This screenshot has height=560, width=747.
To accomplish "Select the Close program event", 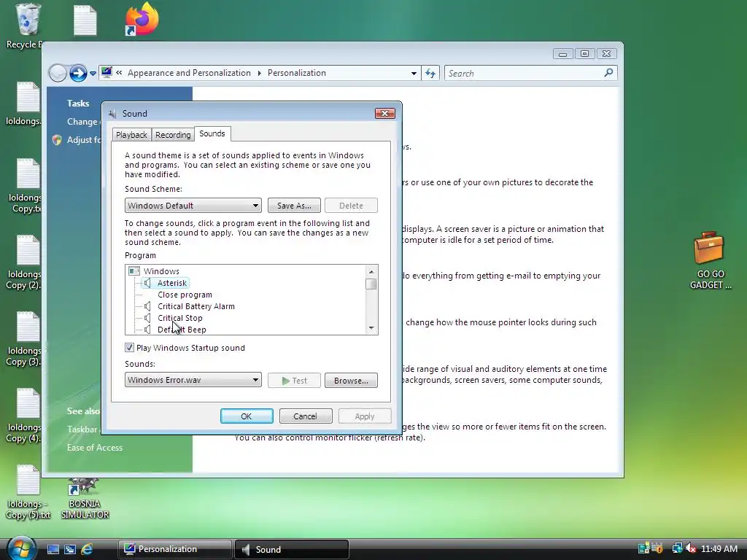I will [185, 295].
